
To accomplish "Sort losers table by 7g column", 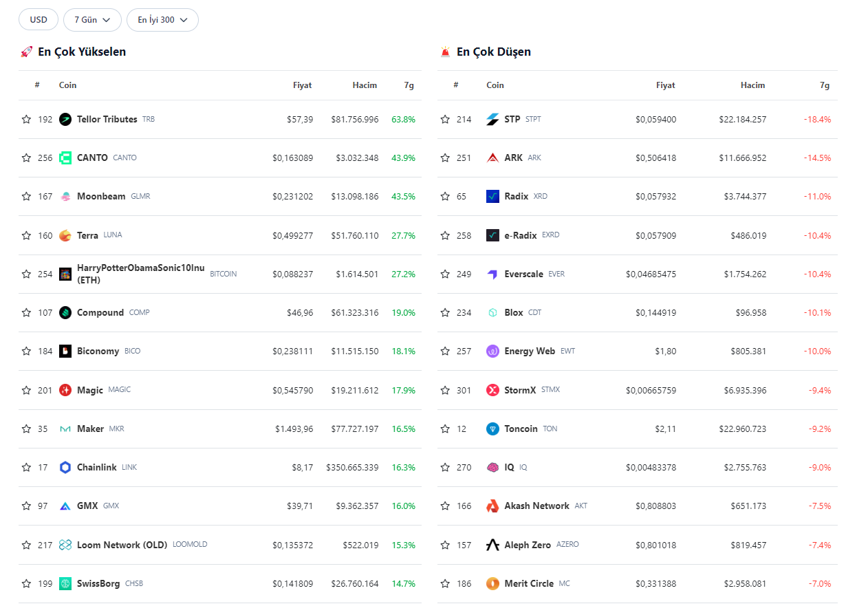I will [x=824, y=85].
